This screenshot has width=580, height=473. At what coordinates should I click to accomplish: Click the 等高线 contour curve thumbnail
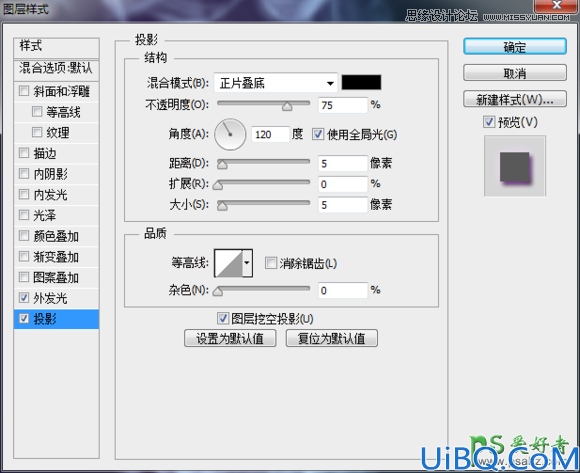pos(229,263)
